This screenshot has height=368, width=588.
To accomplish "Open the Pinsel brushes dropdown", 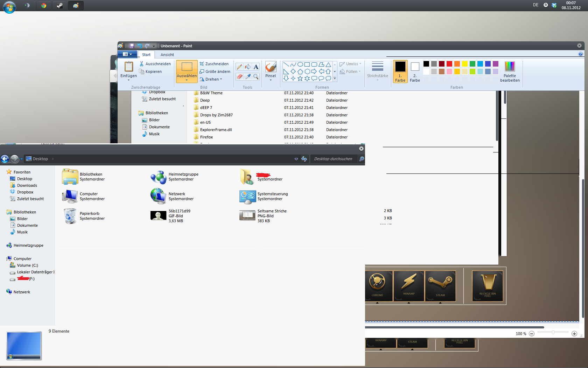I will pos(271,71).
